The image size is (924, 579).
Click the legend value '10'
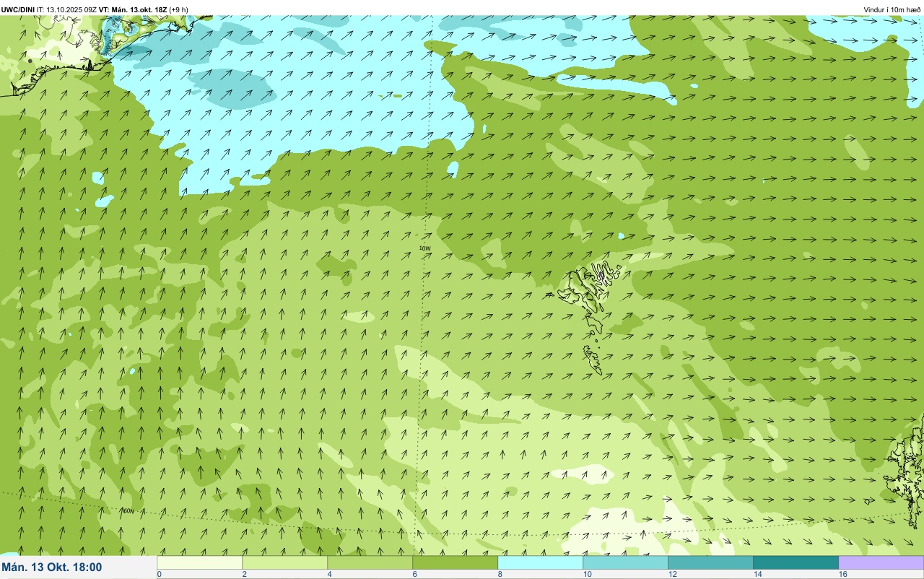pos(587,574)
